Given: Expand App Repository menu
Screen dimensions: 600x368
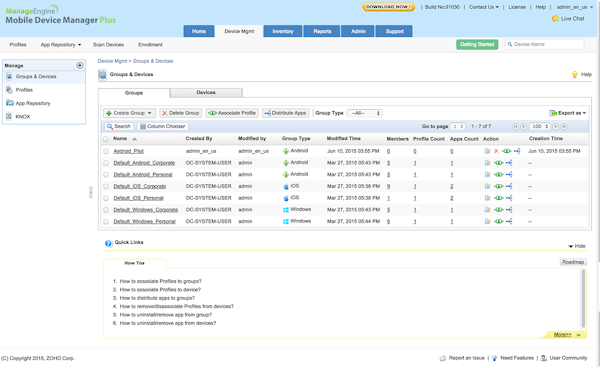Looking at the screenshot, I should point(61,45).
